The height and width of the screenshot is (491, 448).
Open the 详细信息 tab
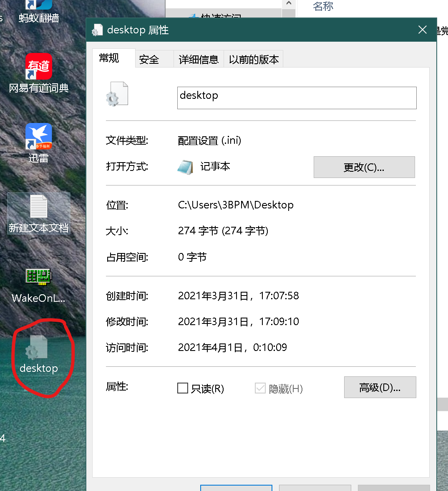[x=199, y=59]
